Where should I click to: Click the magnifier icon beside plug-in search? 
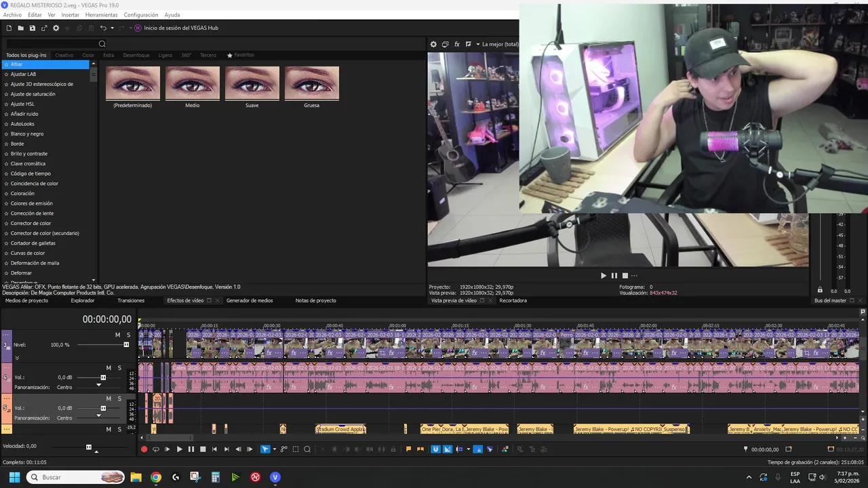(102, 44)
